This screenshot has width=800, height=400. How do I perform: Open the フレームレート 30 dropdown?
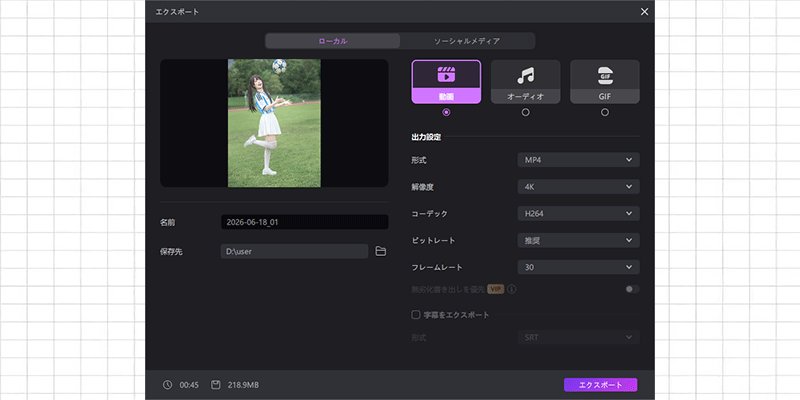pos(579,267)
